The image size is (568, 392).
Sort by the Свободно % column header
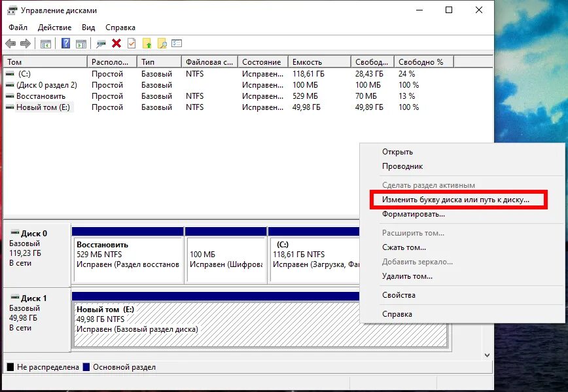424,62
